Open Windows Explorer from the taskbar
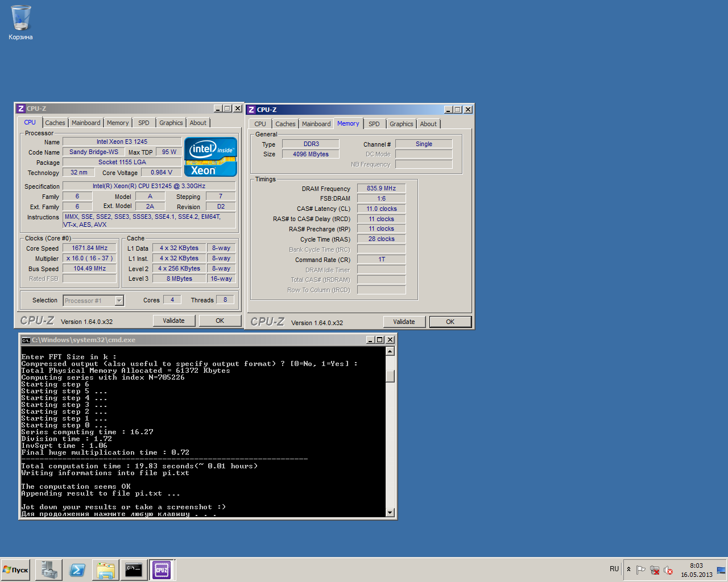728x582 pixels. tap(106, 569)
